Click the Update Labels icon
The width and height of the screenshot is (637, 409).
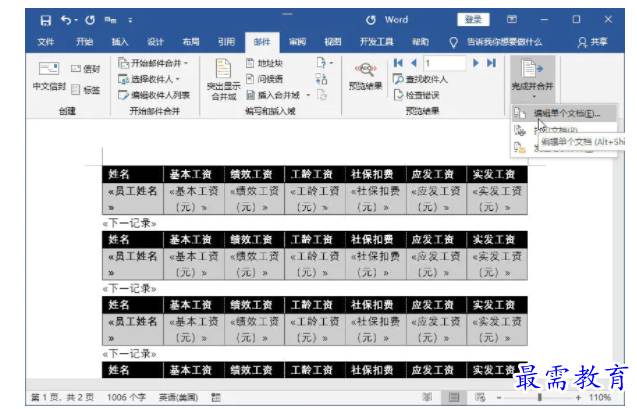[321, 95]
